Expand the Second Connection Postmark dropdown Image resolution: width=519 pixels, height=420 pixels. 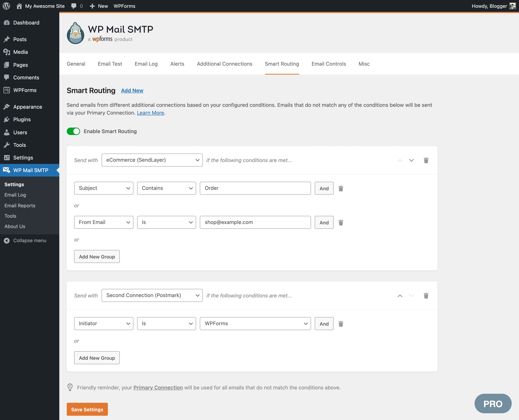point(152,295)
